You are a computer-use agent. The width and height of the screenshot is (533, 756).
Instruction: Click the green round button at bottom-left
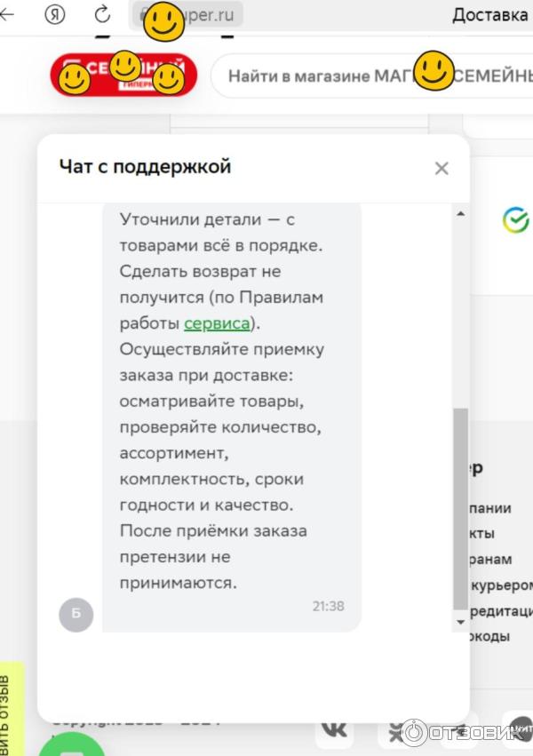coord(71,746)
